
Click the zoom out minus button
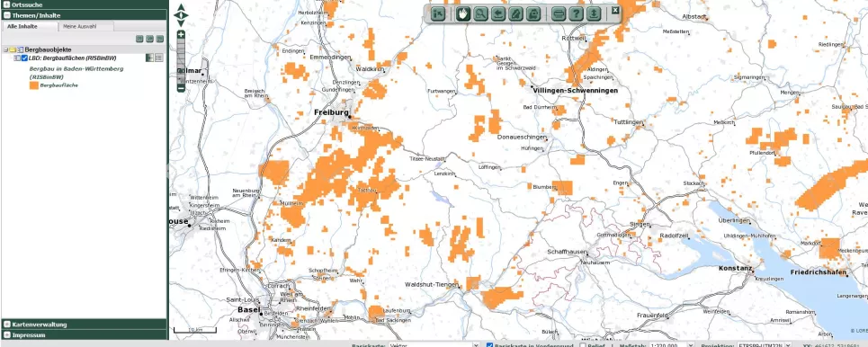pos(181,88)
